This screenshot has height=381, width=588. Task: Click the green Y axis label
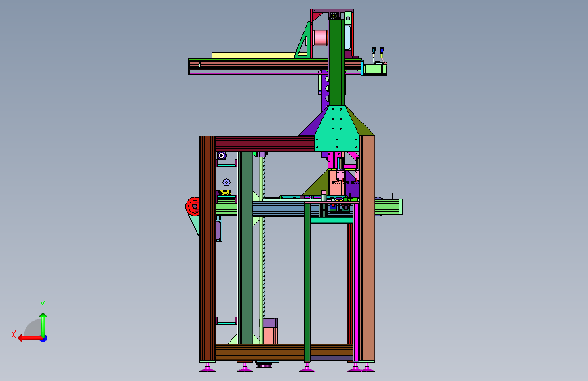click(43, 304)
